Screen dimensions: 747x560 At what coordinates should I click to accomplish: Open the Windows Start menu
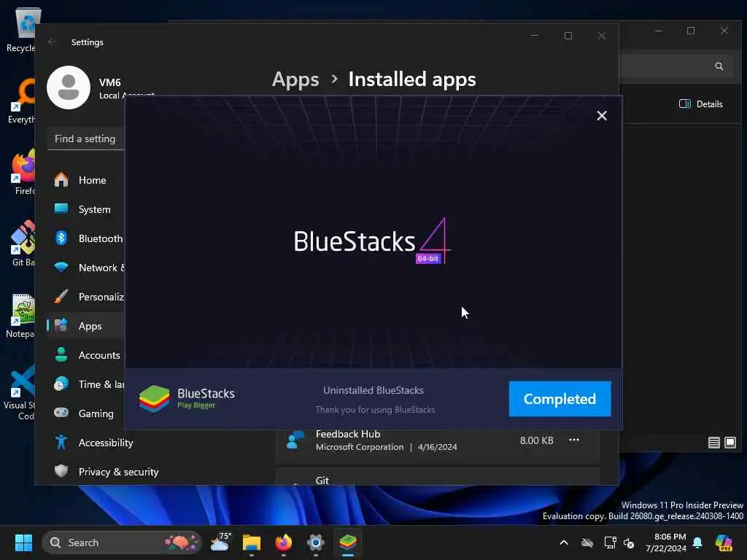click(23, 542)
